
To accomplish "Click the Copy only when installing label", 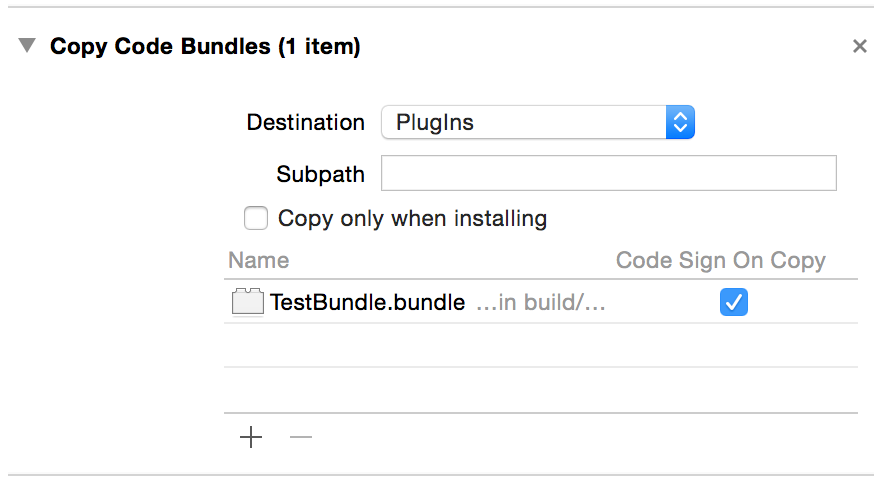I will [412, 219].
